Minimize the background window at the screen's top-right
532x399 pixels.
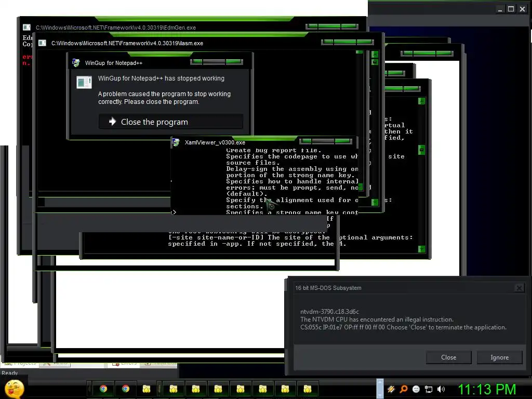click(x=499, y=9)
